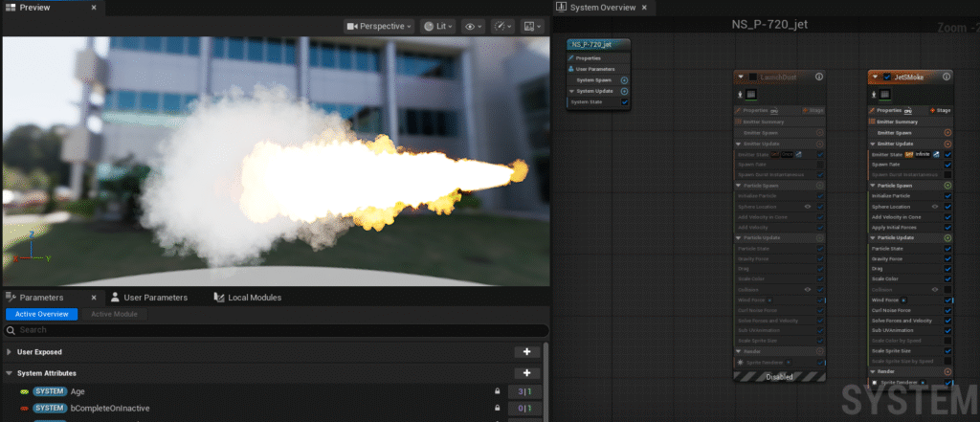Select the JetSmoke Stage button
This screenshot has width=980, height=422.
point(940,111)
